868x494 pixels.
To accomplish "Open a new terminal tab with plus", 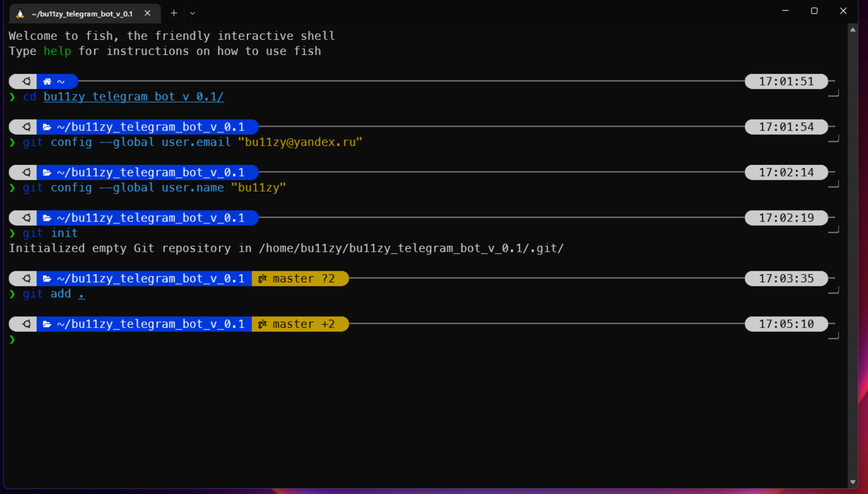I will 174,13.
